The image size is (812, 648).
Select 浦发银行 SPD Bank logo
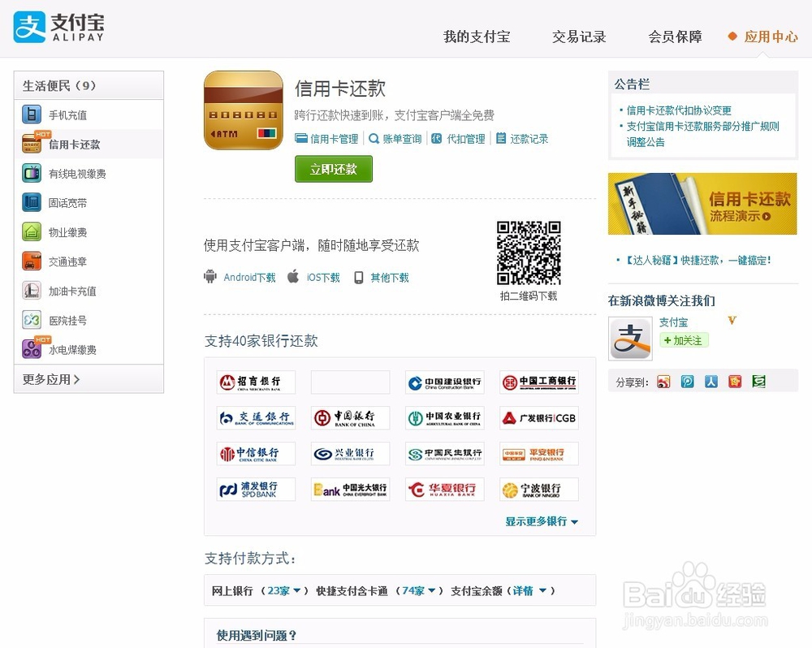point(256,490)
